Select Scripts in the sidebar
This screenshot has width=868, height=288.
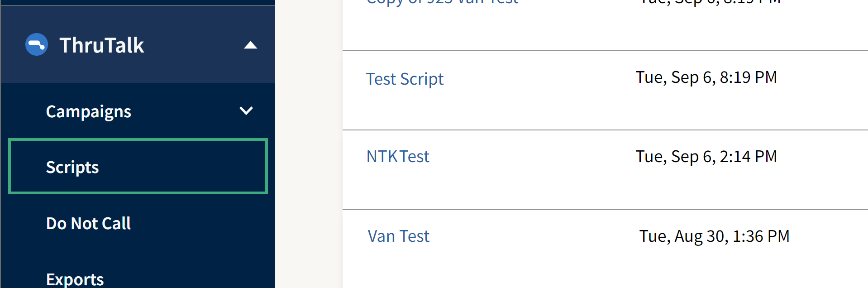(72, 167)
